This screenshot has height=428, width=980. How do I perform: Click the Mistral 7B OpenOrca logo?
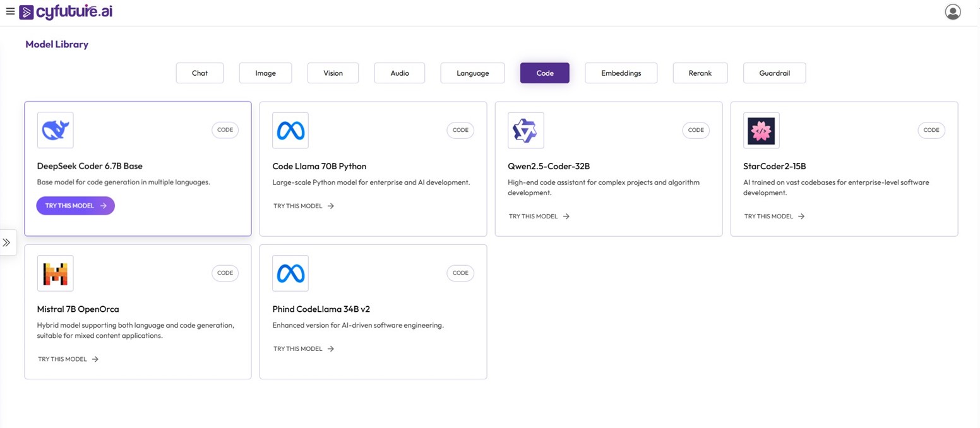click(56, 273)
